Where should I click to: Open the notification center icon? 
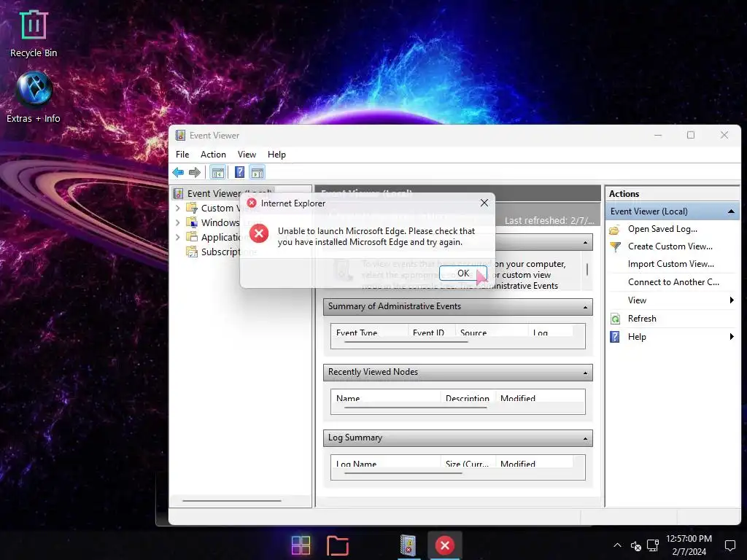[x=729, y=545]
